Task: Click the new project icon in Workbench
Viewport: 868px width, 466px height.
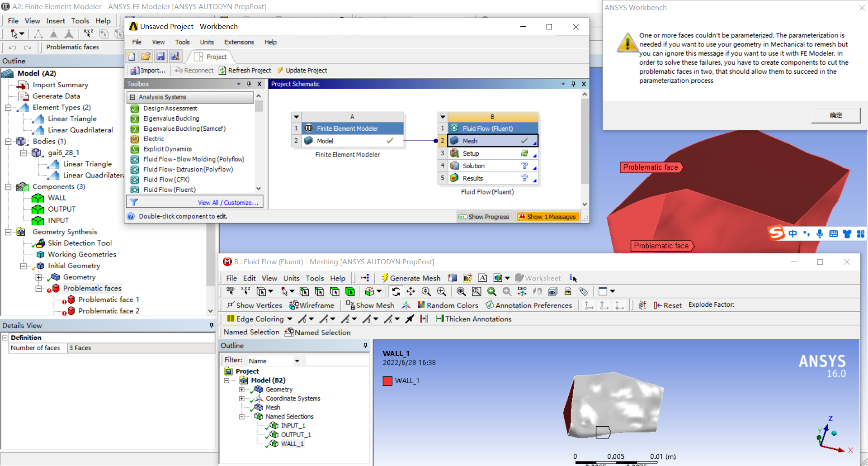Action: 131,56
